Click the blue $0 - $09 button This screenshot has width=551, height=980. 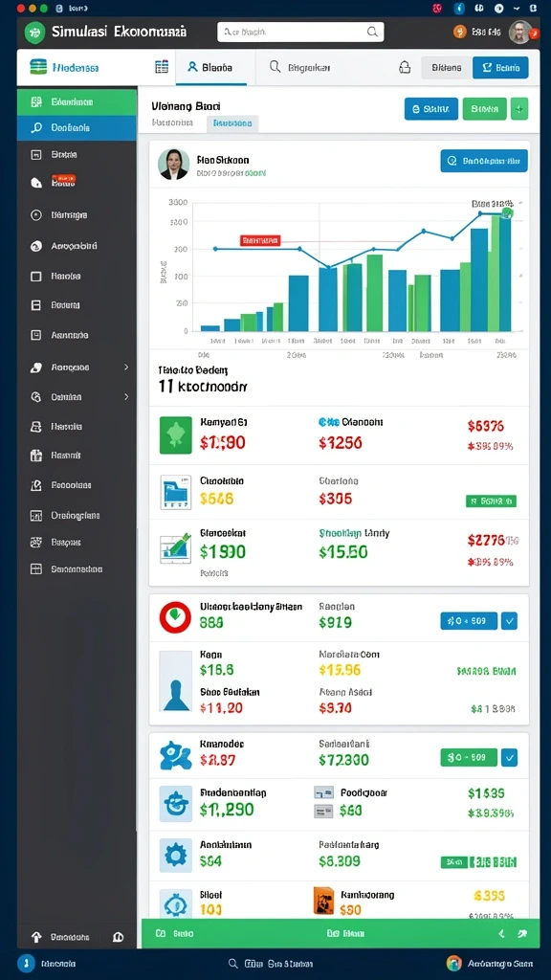tap(469, 620)
